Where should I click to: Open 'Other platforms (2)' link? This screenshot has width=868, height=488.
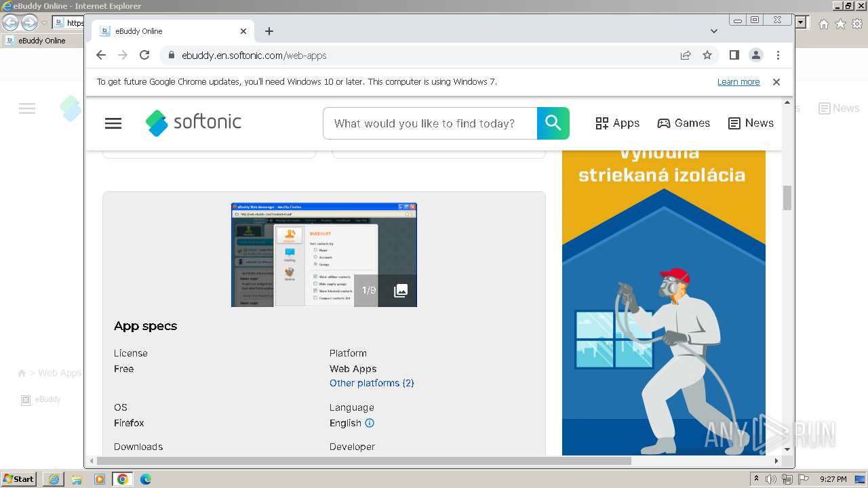(x=372, y=383)
